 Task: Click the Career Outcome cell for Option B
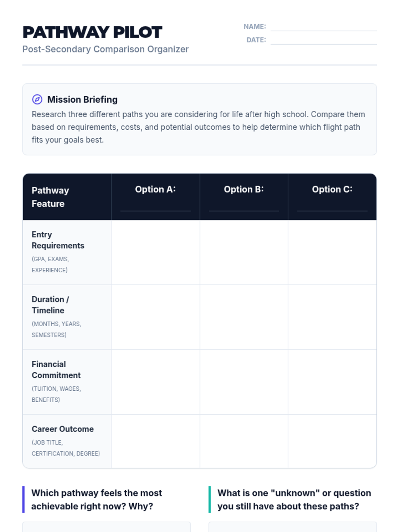(x=244, y=441)
